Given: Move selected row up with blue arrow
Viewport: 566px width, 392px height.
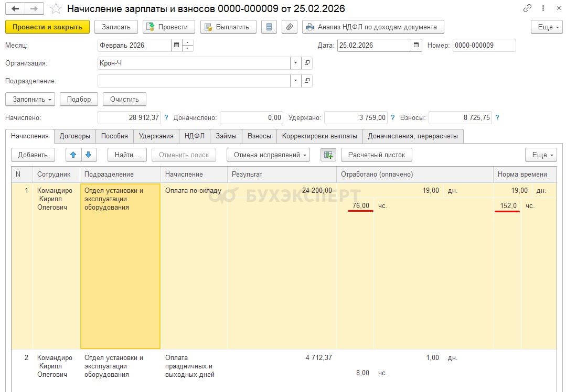Looking at the screenshot, I should tap(73, 155).
